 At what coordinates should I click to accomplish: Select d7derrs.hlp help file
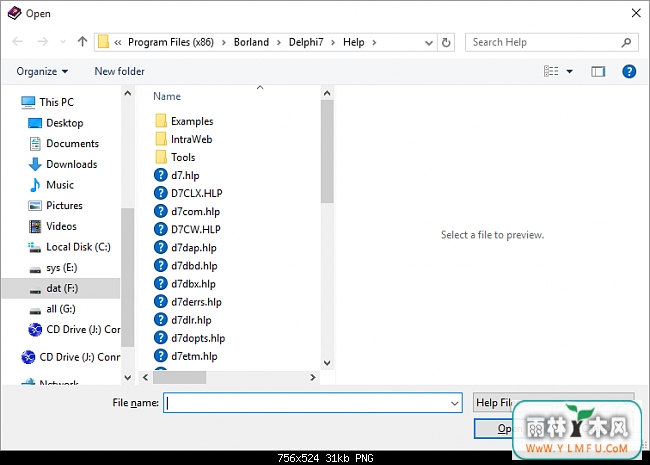pos(196,302)
